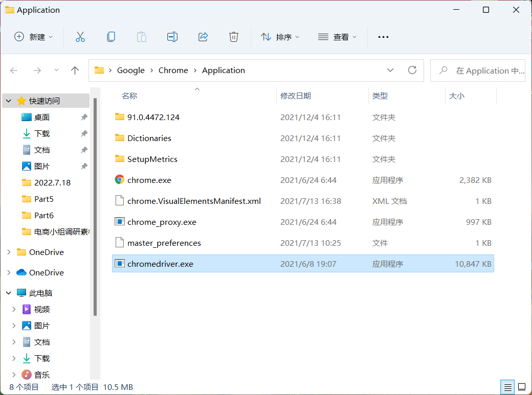
Task: Toggle sort order on the 名称 column
Action: [x=128, y=96]
